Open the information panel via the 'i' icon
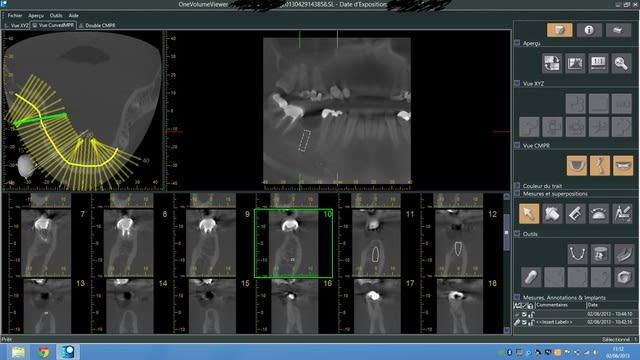 (589, 30)
